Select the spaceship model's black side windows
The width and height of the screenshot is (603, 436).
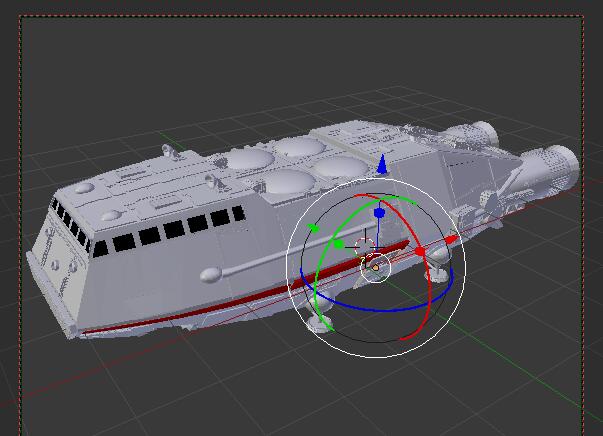pos(168,231)
